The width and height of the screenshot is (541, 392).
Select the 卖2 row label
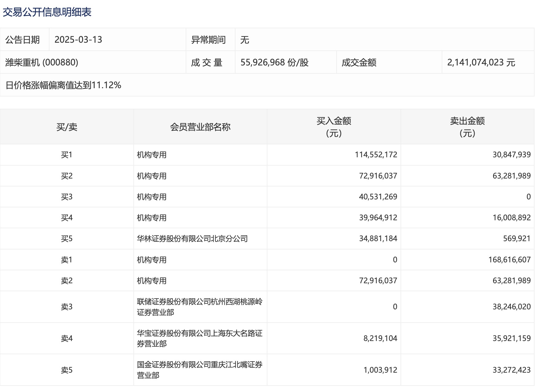(x=67, y=280)
